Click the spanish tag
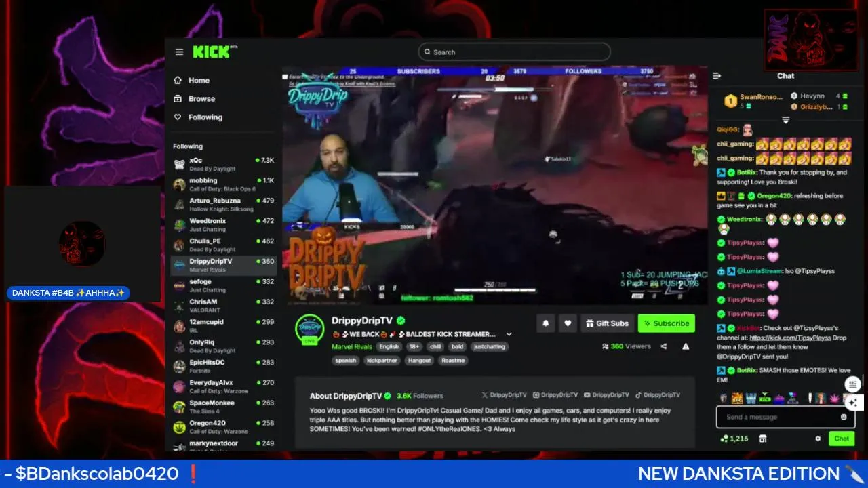The width and height of the screenshot is (868, 488). click(x=346, y=361)
